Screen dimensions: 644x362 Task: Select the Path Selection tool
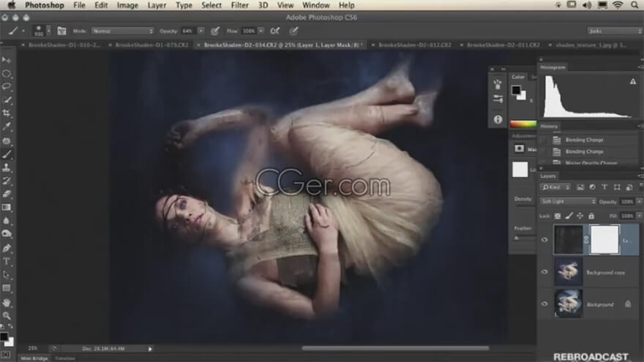tap(7, 274)
